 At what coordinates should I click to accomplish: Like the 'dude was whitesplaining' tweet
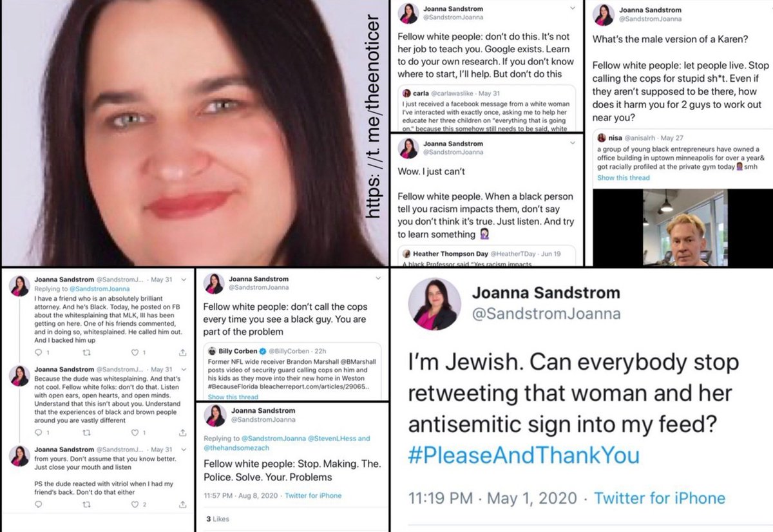point(135,433)
